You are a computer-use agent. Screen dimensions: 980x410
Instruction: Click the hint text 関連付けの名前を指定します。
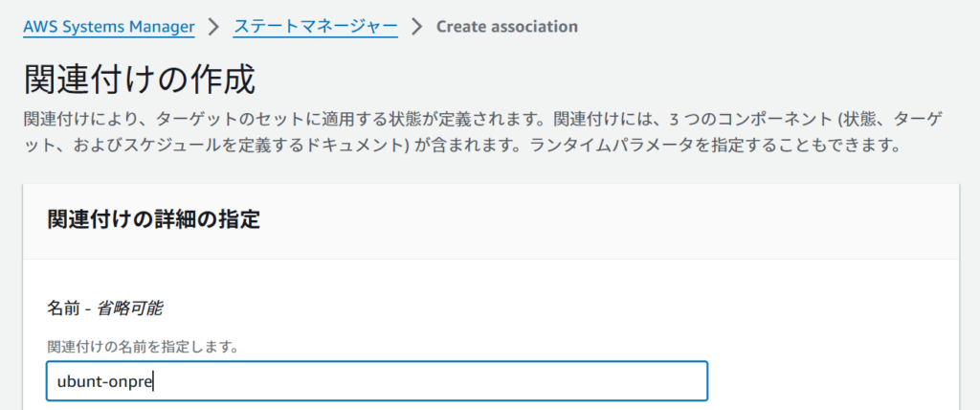(144, 346)
